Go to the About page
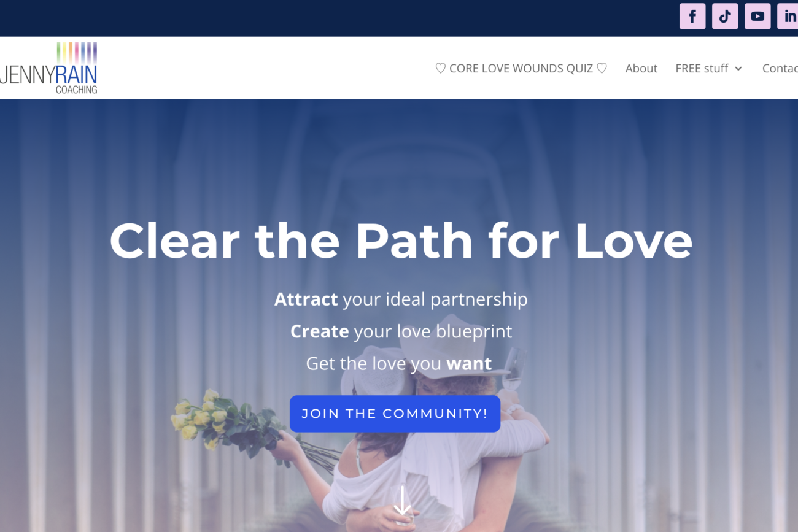The height and width of the screenshot is (532, 798). coord(641,68)
